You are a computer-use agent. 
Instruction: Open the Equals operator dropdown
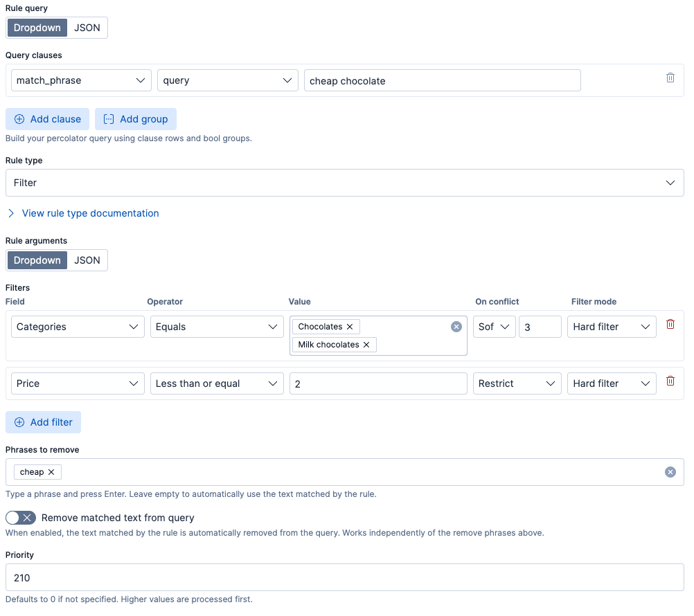click(x=217, y=327)
